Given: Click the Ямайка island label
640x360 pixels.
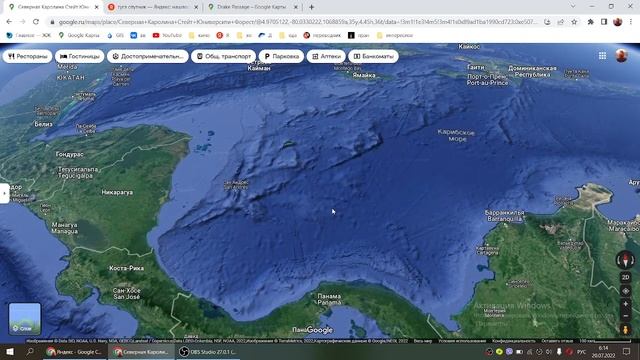Looking at the screenshot, I should (x=364, y=75).
